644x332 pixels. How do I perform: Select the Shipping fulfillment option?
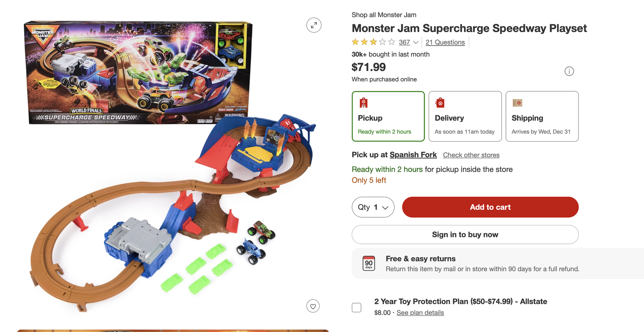(x=542, y=116)
